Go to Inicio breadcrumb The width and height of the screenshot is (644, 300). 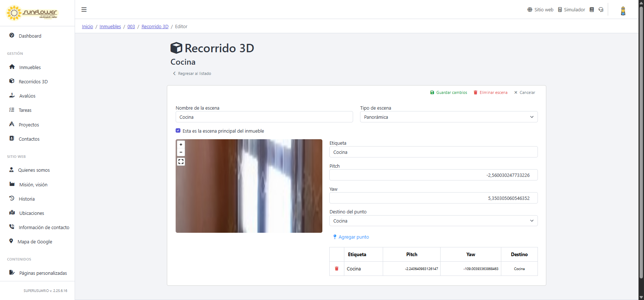point(87,26)
